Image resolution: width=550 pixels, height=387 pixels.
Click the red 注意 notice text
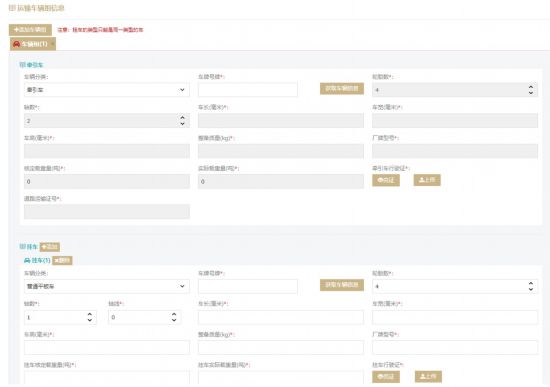(100, 30)
